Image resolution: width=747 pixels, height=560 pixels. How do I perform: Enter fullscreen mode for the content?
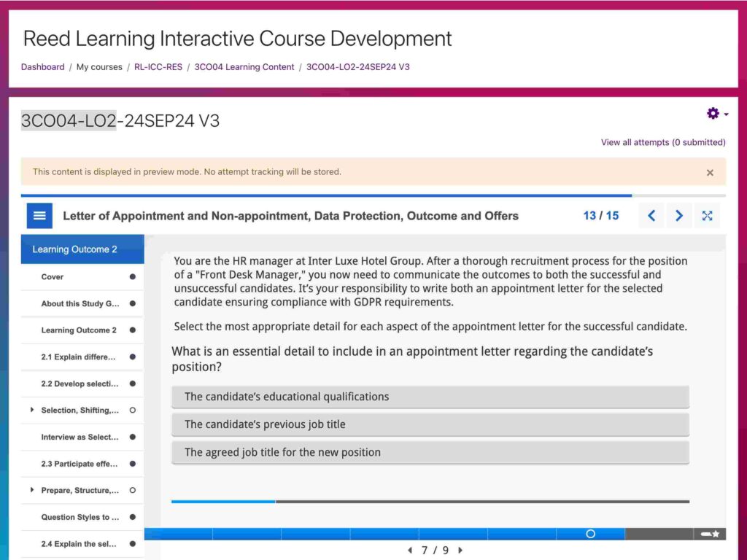click(x=707, y=216)
